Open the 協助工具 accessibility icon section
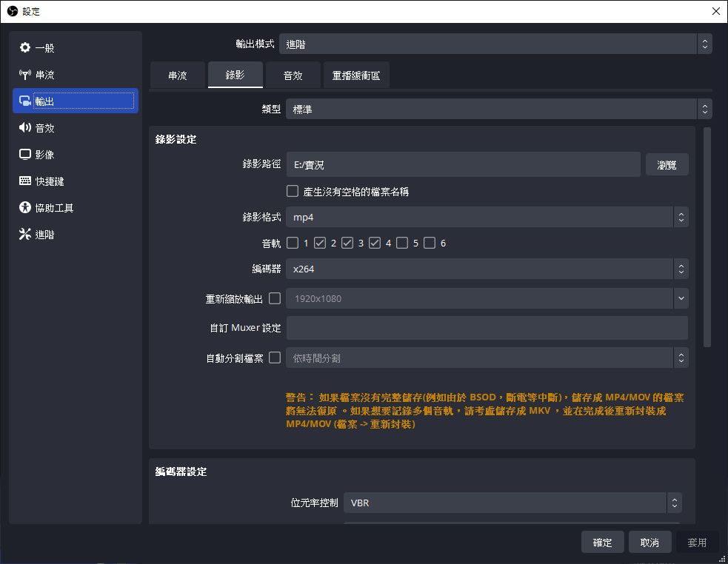 tap(25, 207)
